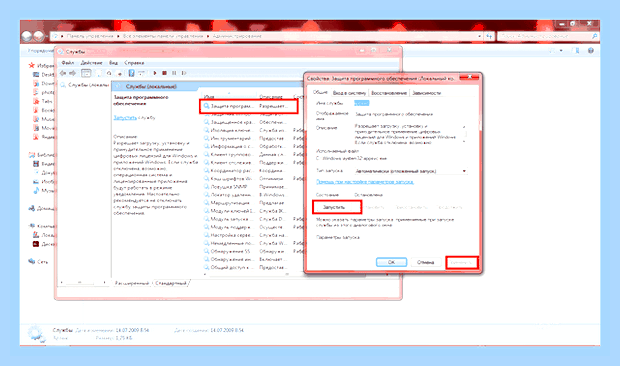
Task: Click search magnifier in Explorer search box
Action: [594, 36]
